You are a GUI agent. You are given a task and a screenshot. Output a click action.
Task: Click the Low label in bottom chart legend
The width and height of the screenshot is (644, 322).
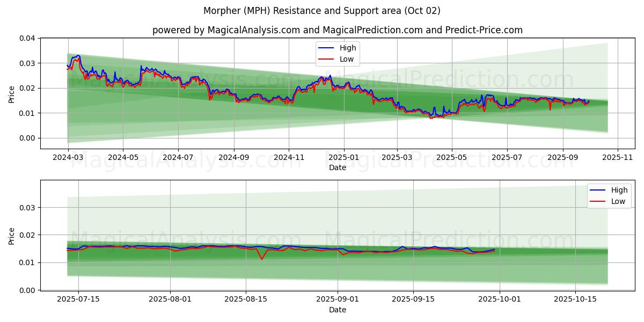[618, 201]
